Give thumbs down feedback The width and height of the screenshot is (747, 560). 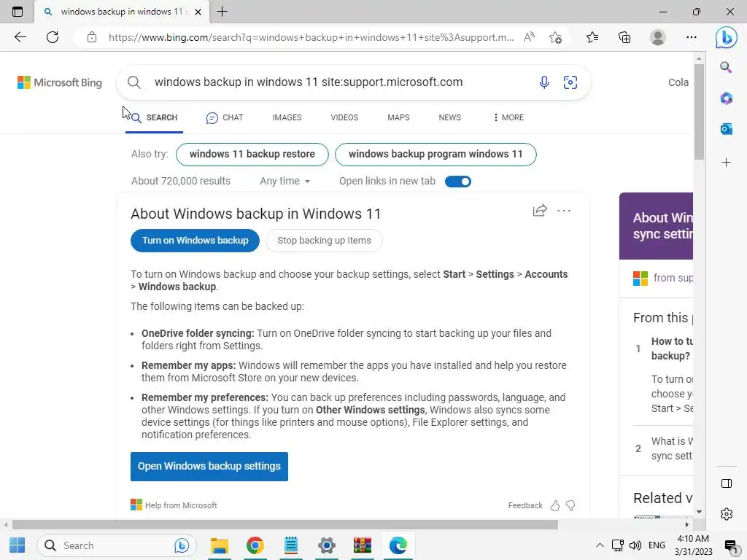point(570,506)
